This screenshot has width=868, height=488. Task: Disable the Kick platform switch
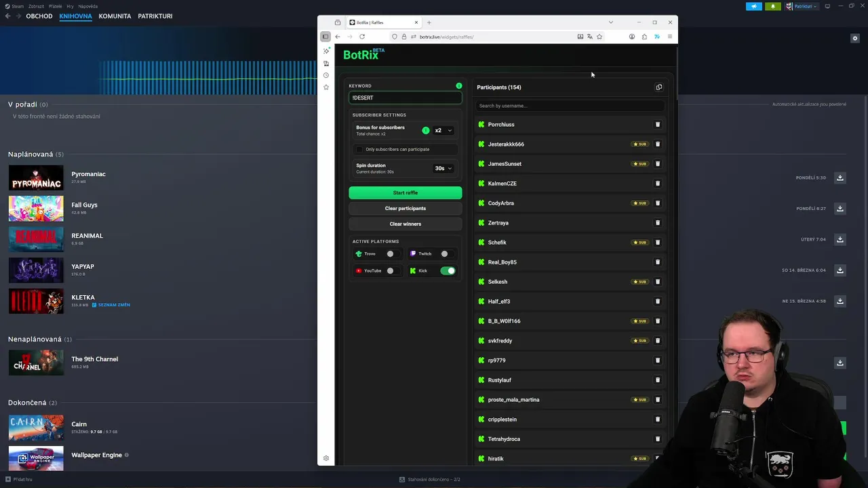click(448, 270)
